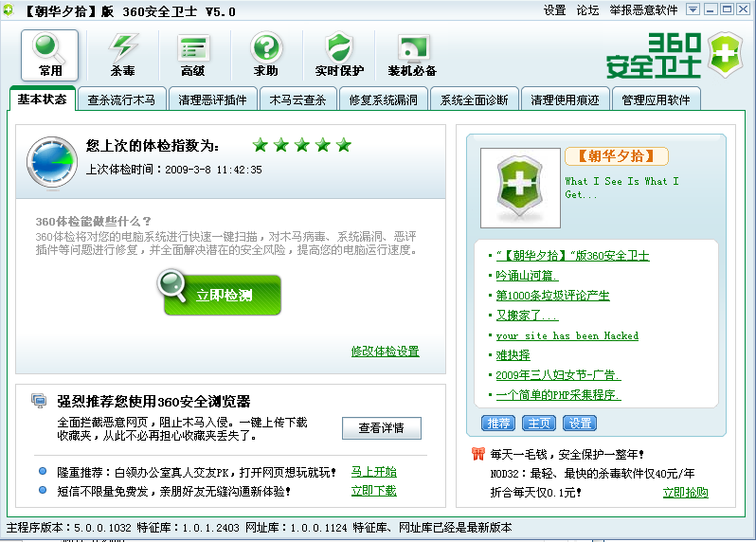756x542 pixels.
Task: Click the 推荐 button
Action: [498, 423]
